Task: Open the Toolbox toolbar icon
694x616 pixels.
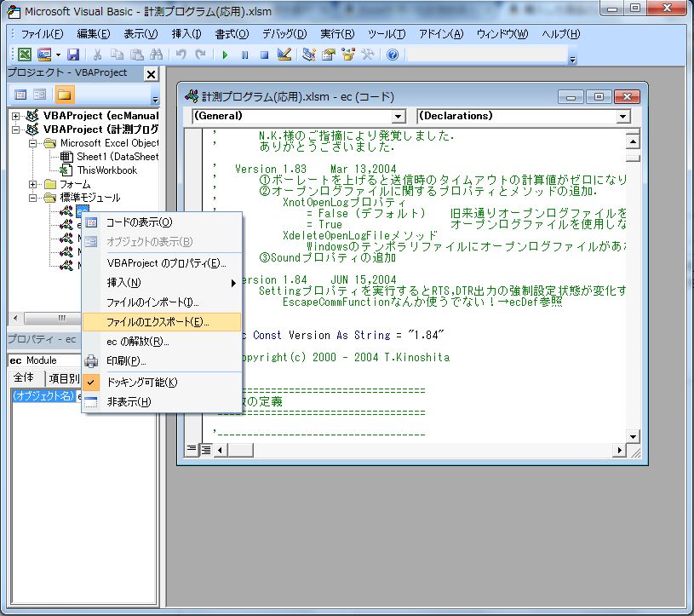Action: tap(368, 55)
